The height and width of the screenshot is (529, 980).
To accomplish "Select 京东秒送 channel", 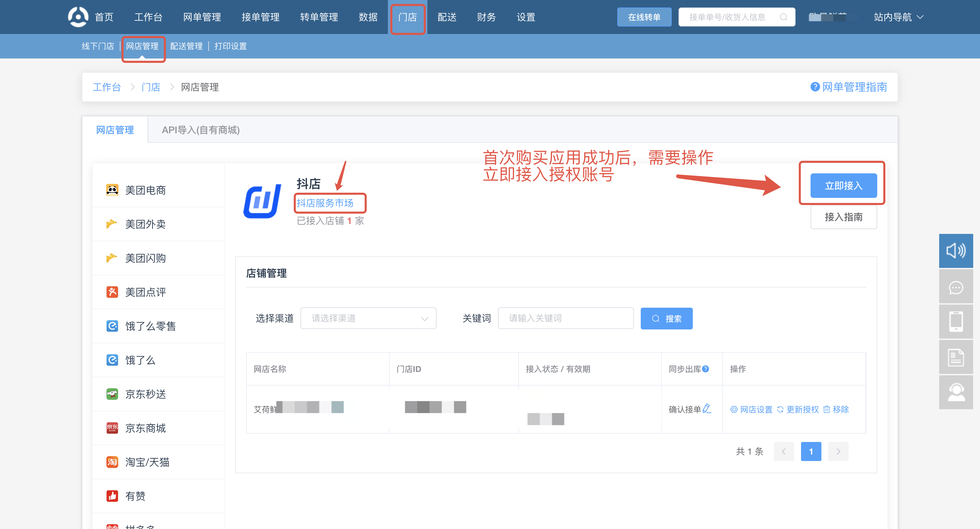I will coord(159,394).
